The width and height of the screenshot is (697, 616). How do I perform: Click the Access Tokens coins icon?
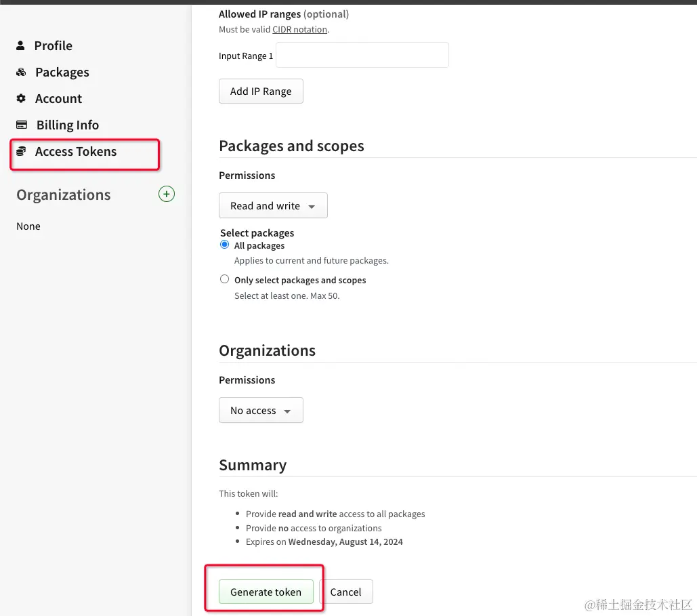(22, 151)
